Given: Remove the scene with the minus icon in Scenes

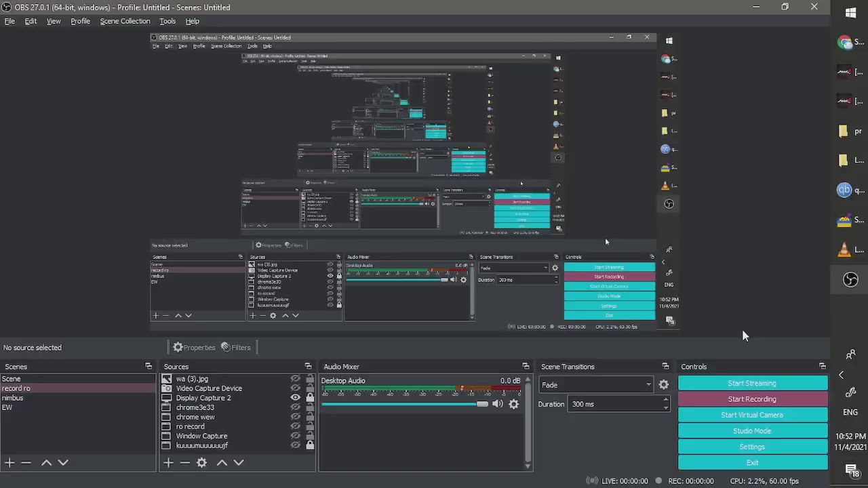Looking at the screenshot, I should [26, 462].
